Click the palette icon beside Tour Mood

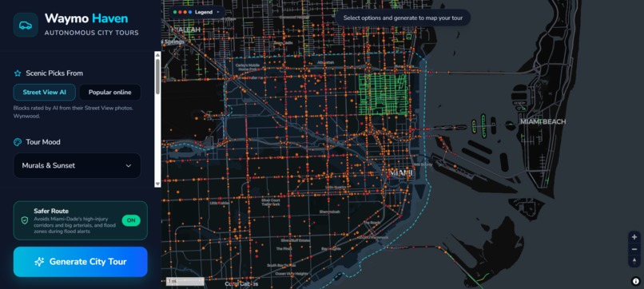18,142
